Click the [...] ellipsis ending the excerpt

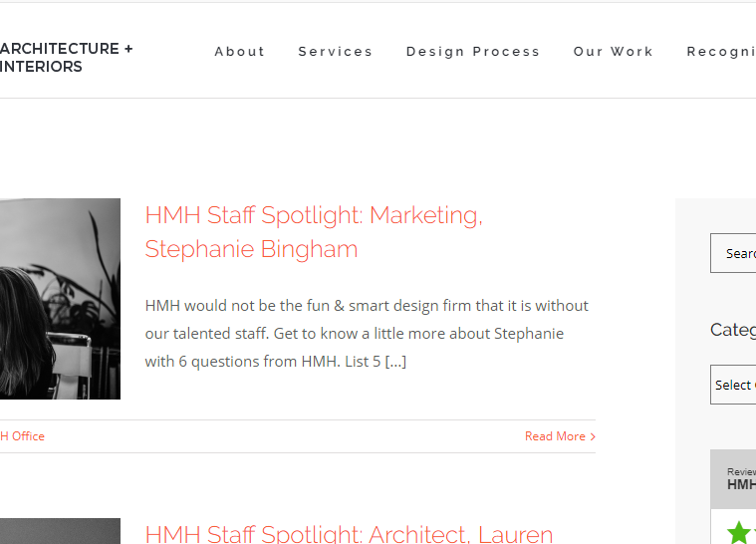[x=395, y=362]
